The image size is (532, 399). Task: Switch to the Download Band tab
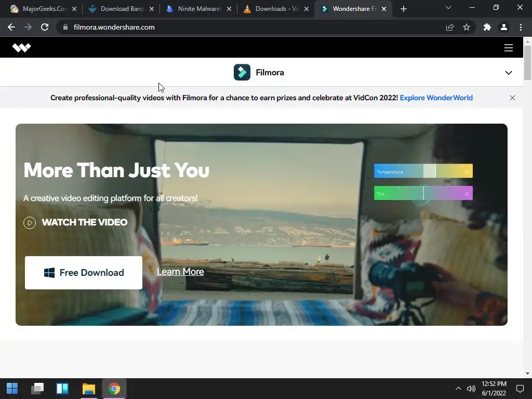pos(122,9)
